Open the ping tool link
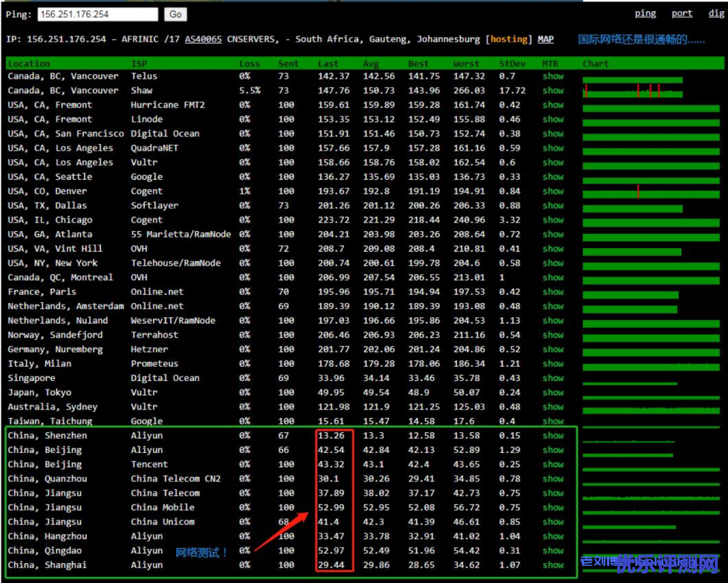The height and width of the screenshot is (583, 728). click(645, 14)
